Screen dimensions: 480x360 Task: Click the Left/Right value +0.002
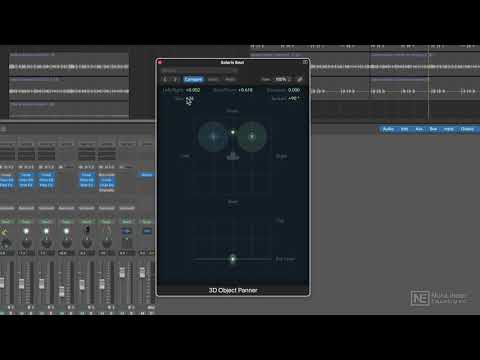193,90
